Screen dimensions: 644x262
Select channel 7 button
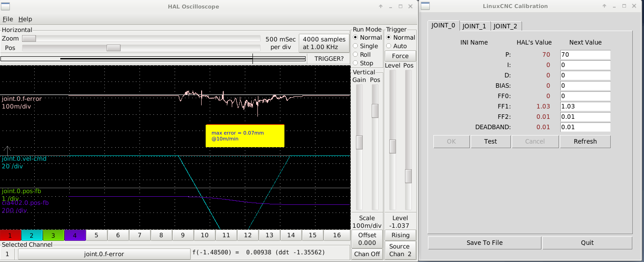[x=140, y=235]
